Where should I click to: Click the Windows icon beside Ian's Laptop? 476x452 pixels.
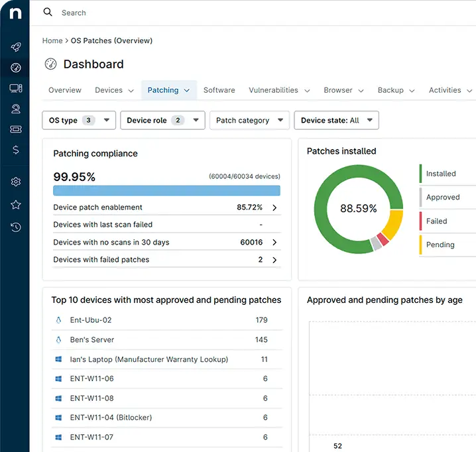click(x=58, y=359)
